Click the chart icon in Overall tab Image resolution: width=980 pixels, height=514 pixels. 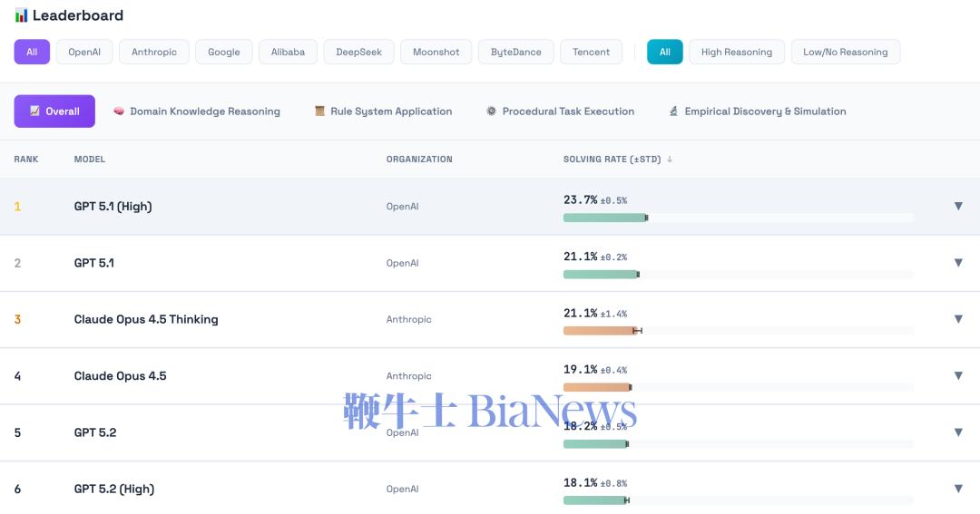coord(34,112)
